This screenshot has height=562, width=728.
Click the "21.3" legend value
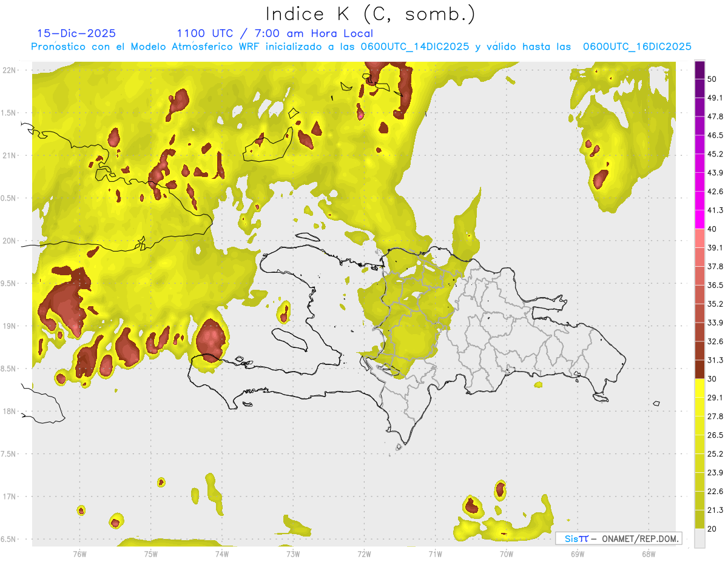(715, 510)
